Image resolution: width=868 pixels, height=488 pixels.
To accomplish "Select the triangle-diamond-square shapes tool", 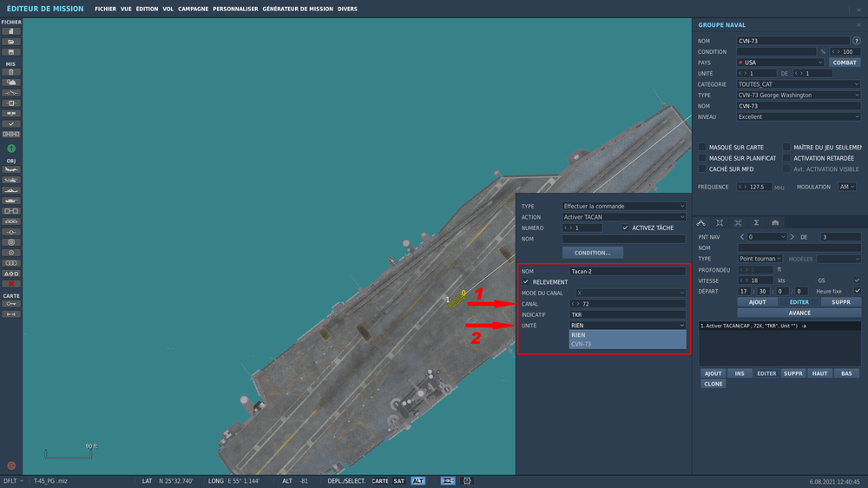I will coord(11,274).
